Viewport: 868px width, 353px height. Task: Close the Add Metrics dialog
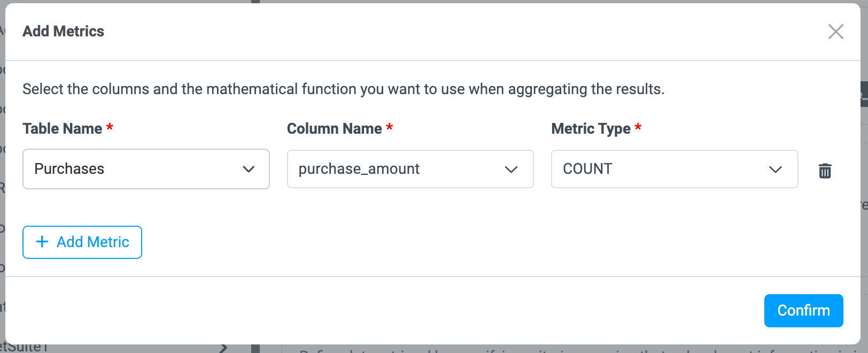click(x=835, y=32)
